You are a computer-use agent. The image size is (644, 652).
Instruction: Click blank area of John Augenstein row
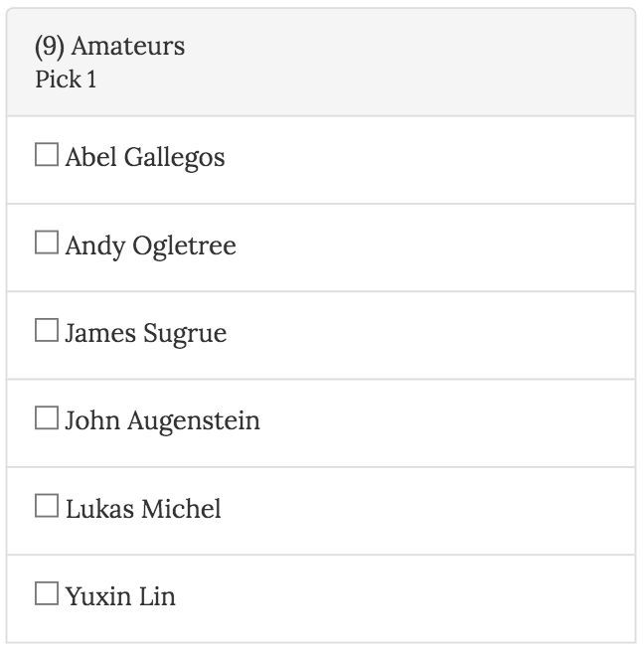[x=447, y=421]
